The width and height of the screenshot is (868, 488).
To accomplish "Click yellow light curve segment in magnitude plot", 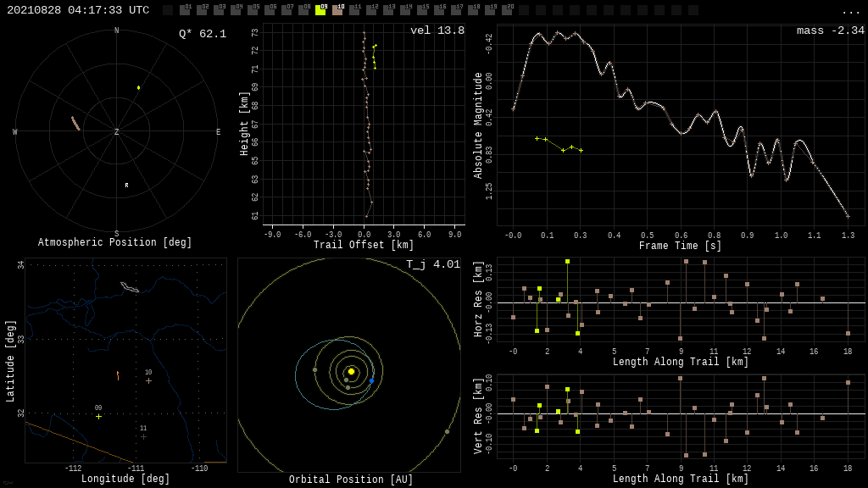I will 559,144.
